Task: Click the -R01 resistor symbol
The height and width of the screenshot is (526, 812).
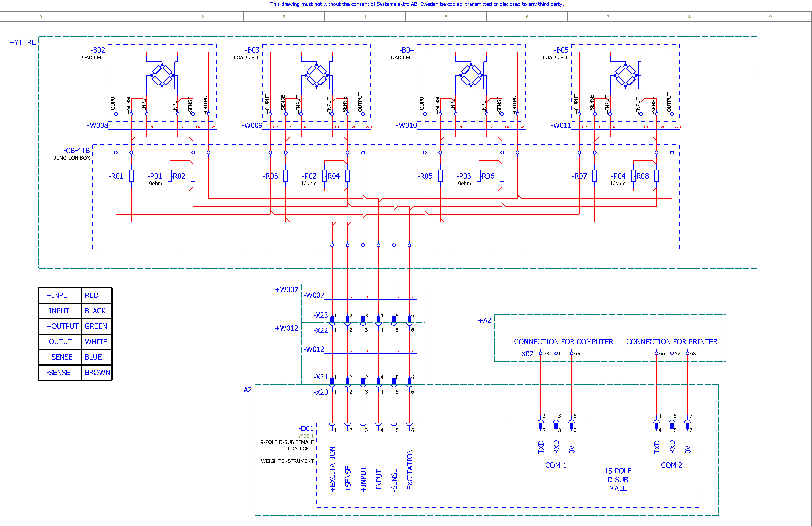Action: tap(131, 176)
